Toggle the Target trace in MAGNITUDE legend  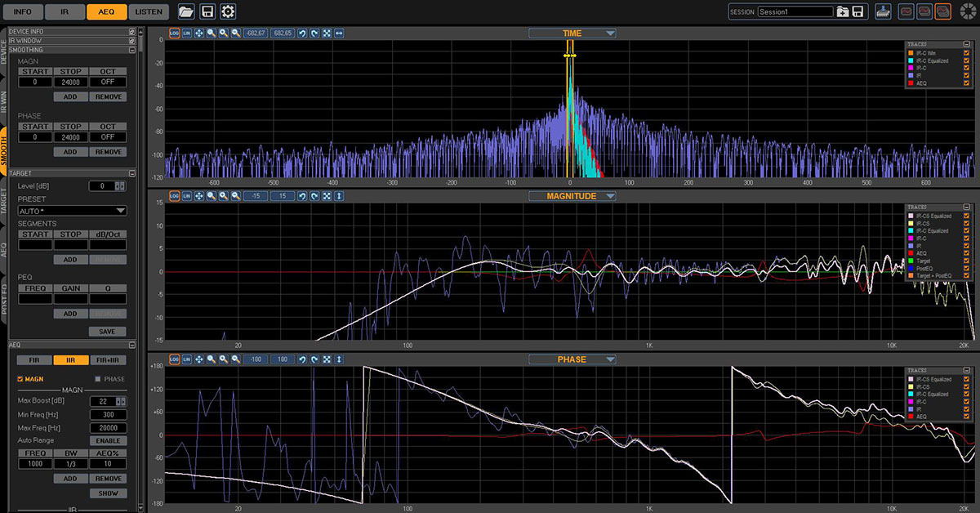click(x=967, y=261)
